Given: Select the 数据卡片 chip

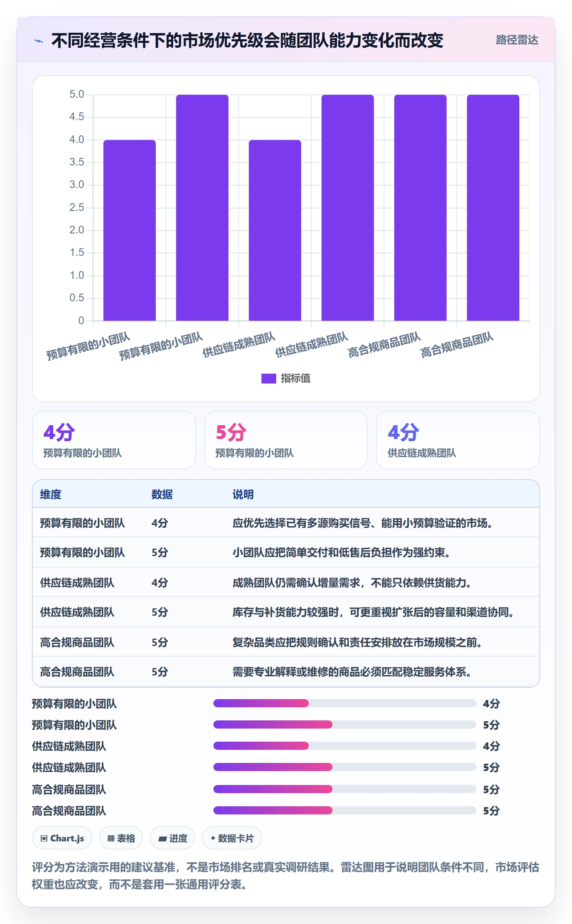Looking at the screenshot, I should pyautogui.click(x=232, y=838).
